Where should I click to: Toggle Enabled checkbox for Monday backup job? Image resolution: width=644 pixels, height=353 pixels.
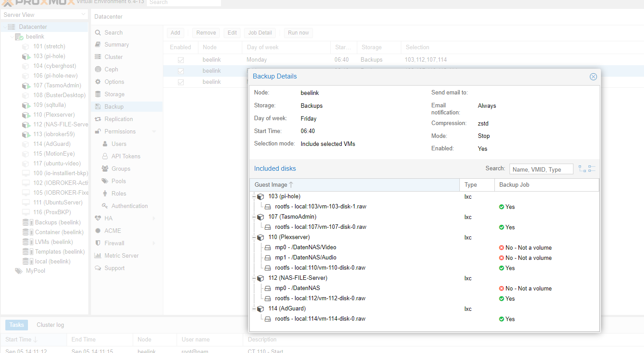coord(181,60)
